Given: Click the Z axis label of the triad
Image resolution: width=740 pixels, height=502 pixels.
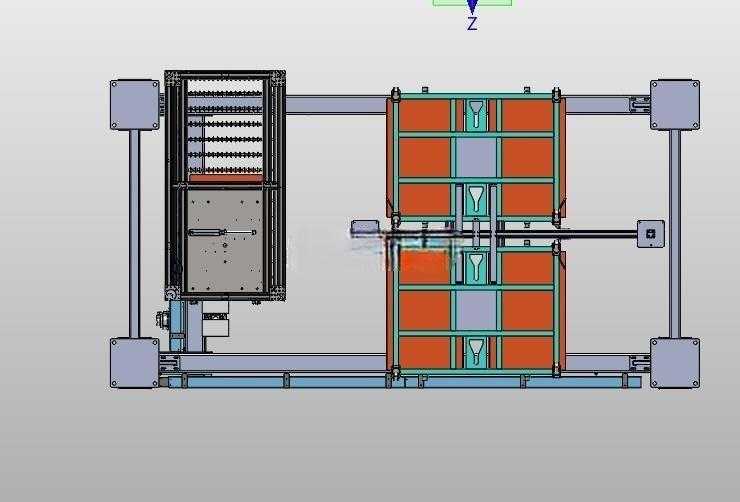Looking at the screenshot, I should coord(472,23).
